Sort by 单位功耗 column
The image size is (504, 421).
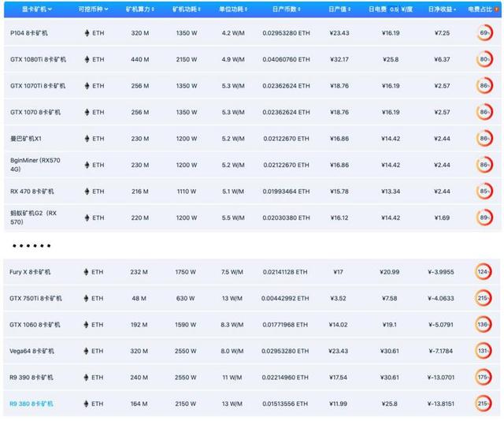pos(233,9)
